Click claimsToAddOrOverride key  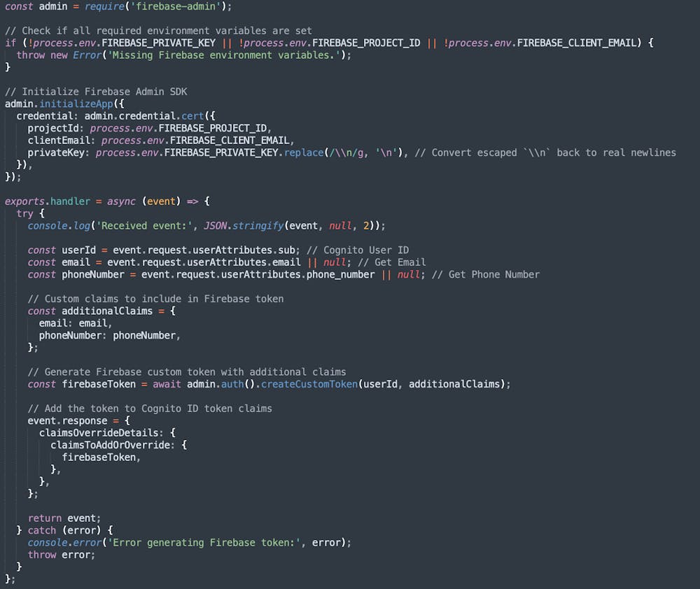112,445
